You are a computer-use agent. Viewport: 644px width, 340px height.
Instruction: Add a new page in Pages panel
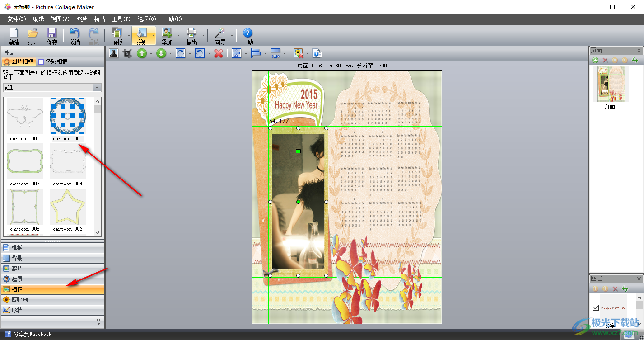(595, 60)
